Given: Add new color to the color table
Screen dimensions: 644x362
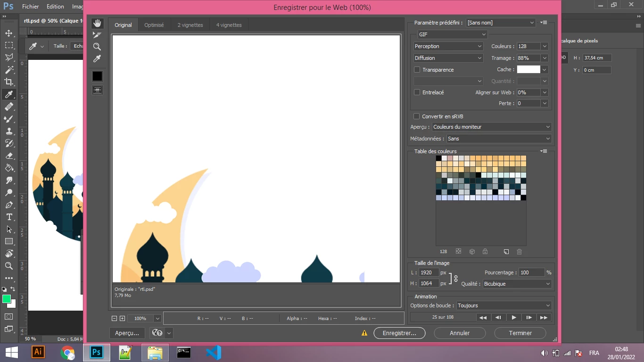Looking at the screenshot, I should coord(506,252).
